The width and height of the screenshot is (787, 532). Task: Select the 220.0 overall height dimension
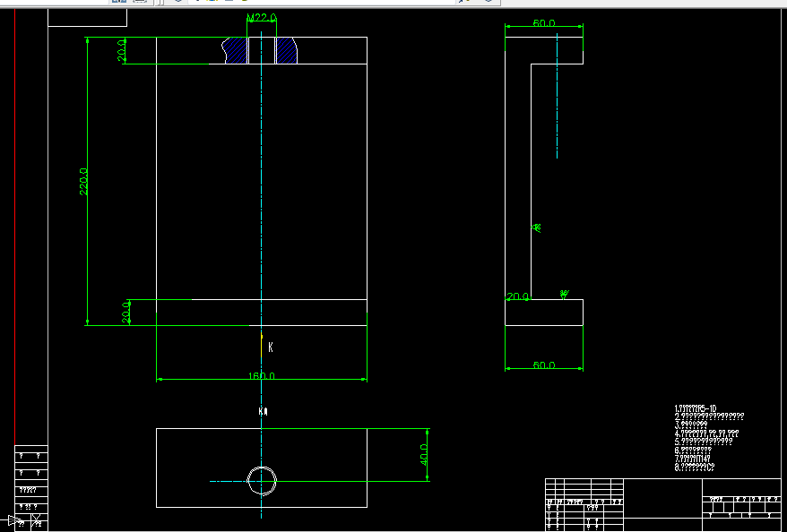pos(83,182)
